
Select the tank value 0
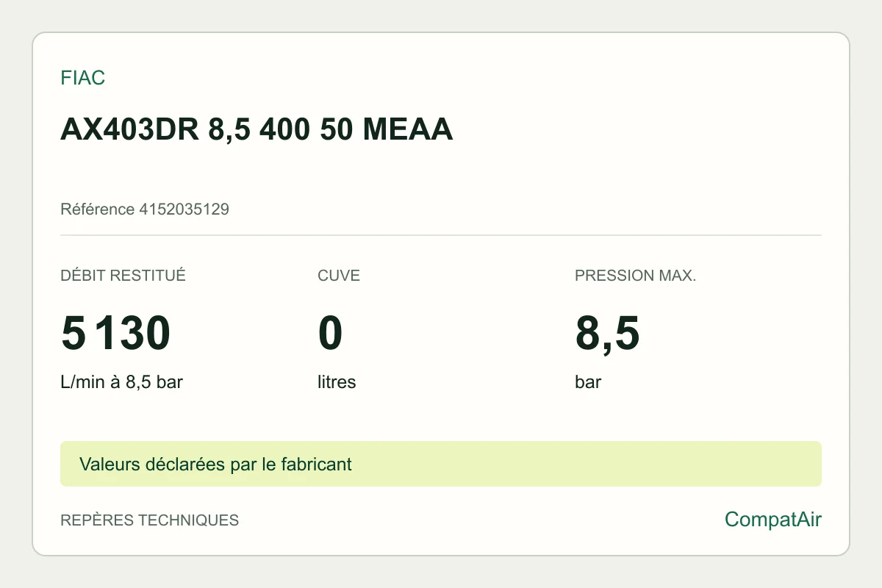(x=330, y=333)
